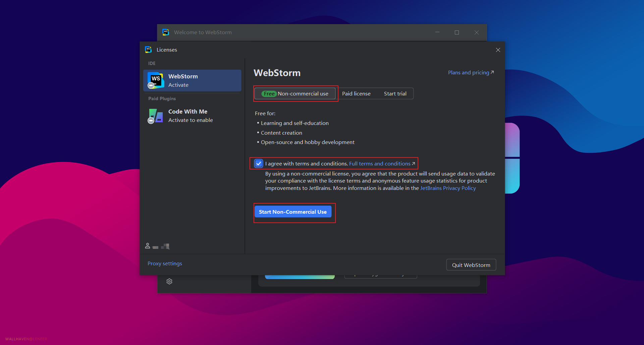This screenshot has height=345, width=644.
Task: Click the Quit WebStorm button
Action: (471, 265)
